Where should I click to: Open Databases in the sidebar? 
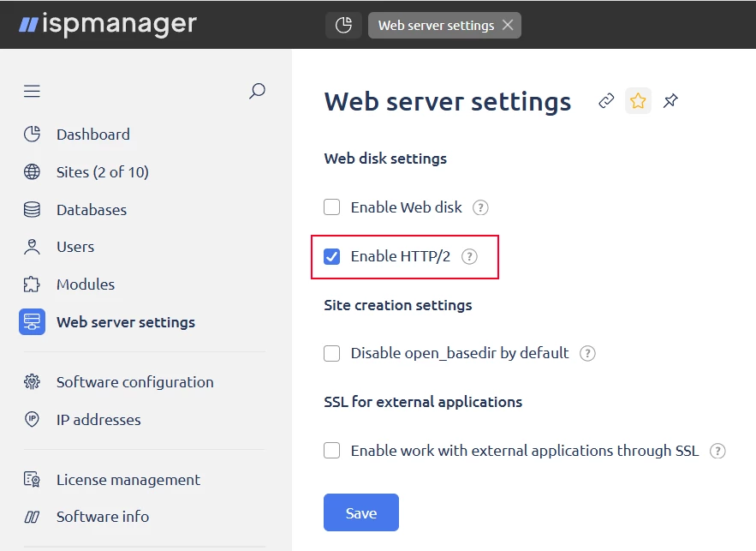click(91, 210)
